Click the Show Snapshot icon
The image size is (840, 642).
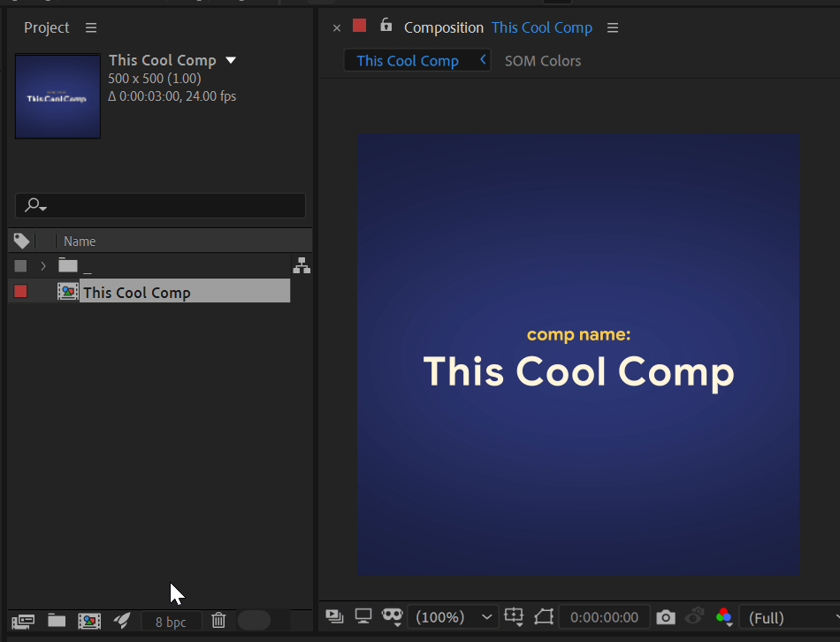tap(694, 616)
